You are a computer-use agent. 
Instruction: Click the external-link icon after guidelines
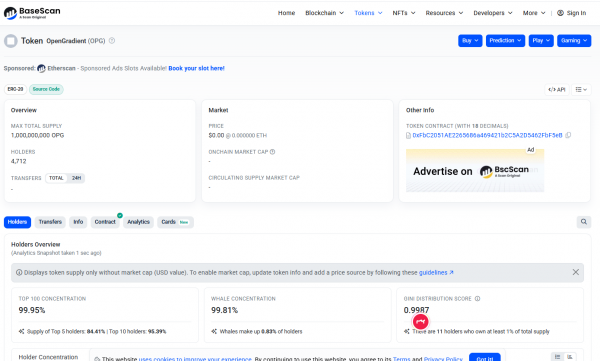click(x=452, y=273)
